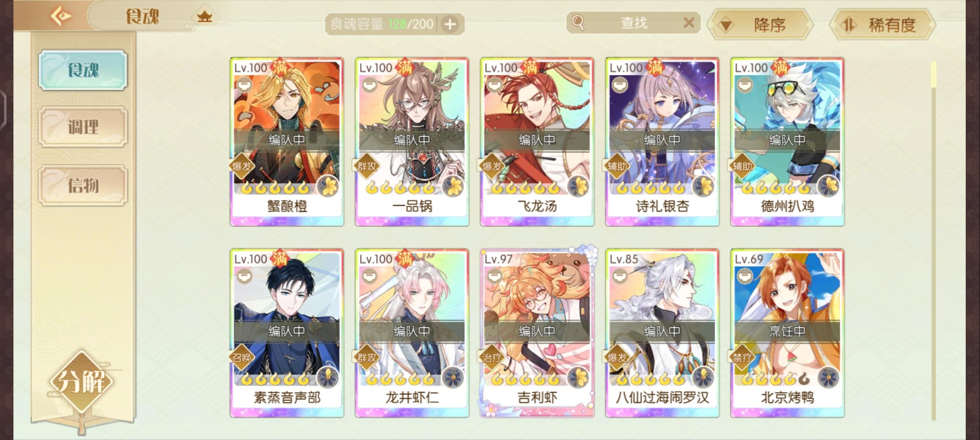Expand soul capacity with the plus button

(450, 24)
